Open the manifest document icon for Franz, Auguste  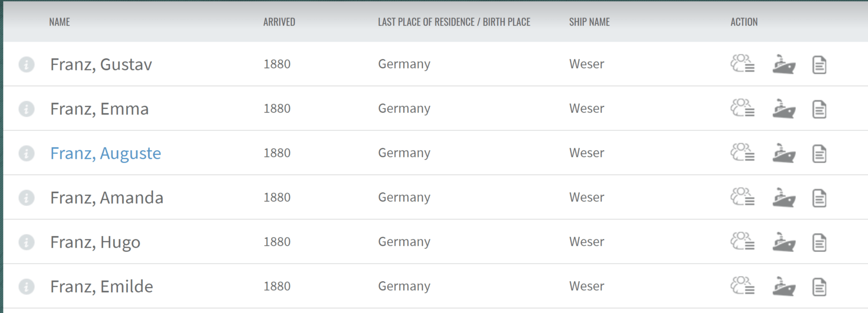click(x=819, y=154)
